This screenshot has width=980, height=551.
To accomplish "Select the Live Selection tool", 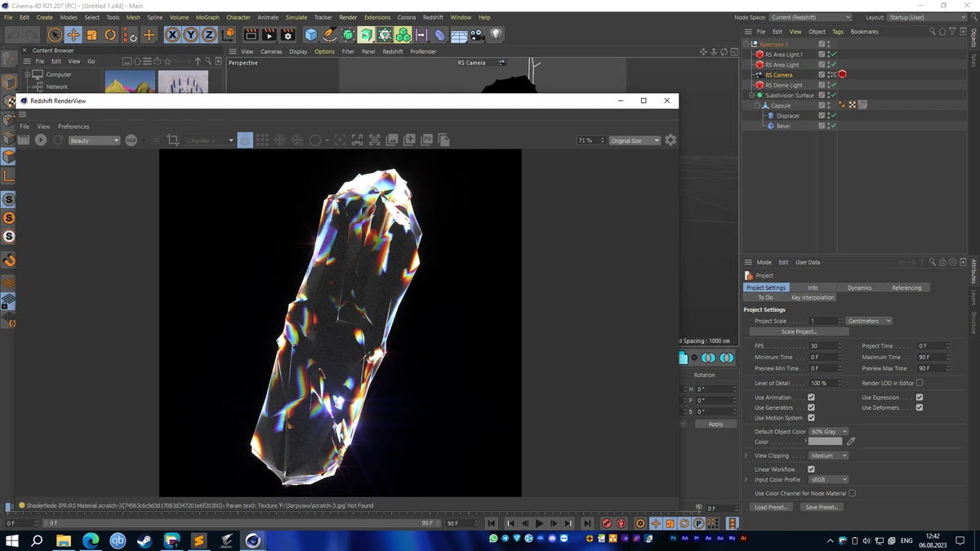I will tap(55, 35).
